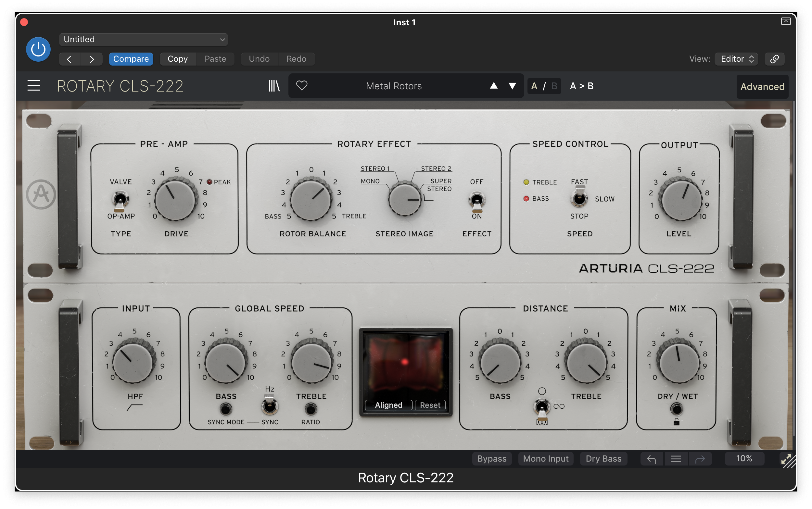This screenshot has width=812, height=509.
Task: Click the Global Speed BASS knob
Action: (226, 362)
